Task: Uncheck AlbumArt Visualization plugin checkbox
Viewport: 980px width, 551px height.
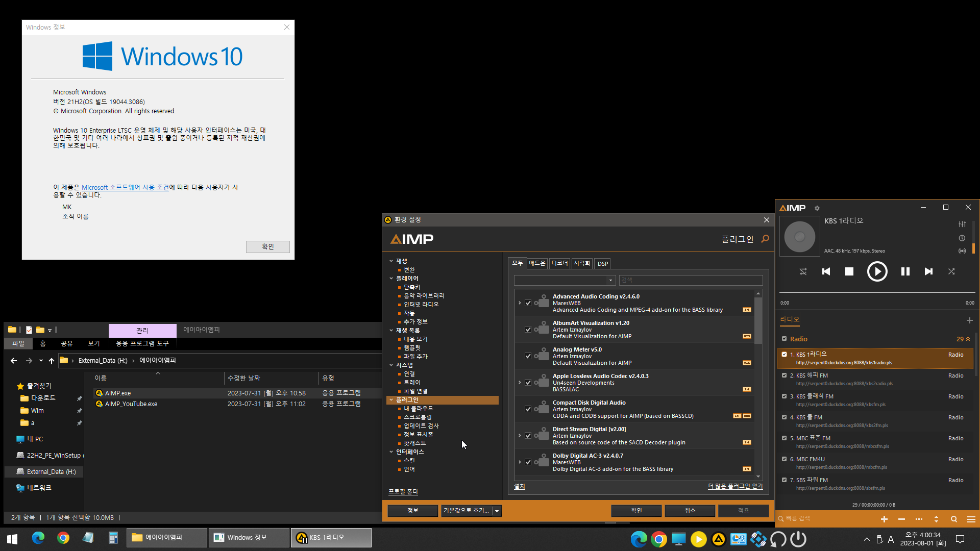Action: click(528, 330)
